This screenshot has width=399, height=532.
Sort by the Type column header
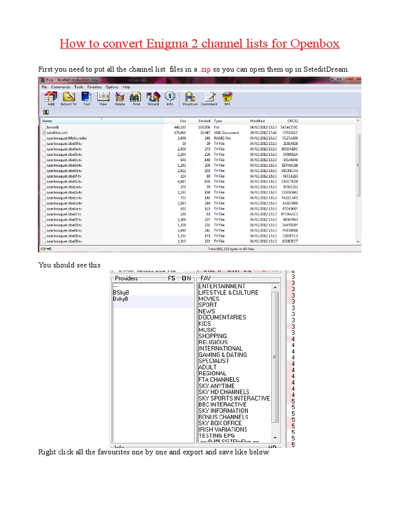[x=230, y=121]
